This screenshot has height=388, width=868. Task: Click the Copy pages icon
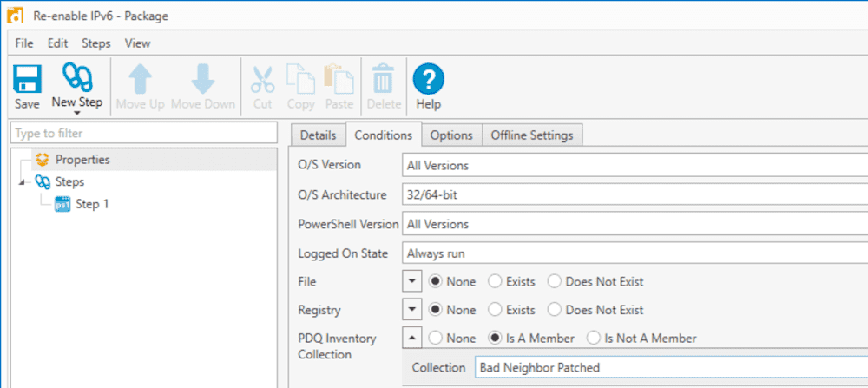pos(300,79)
